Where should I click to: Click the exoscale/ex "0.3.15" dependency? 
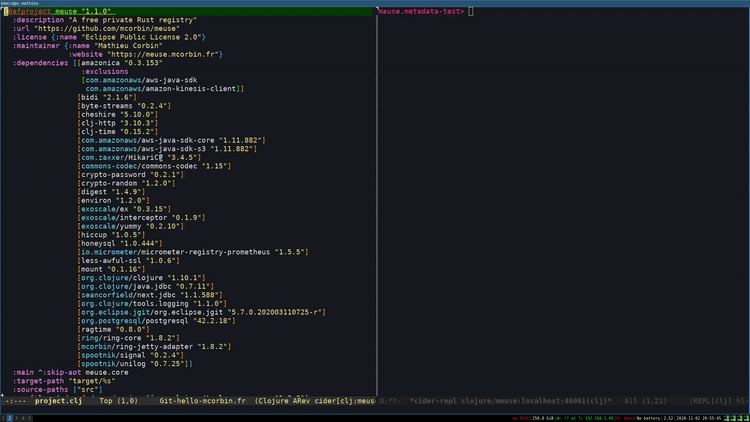point(124,210)
